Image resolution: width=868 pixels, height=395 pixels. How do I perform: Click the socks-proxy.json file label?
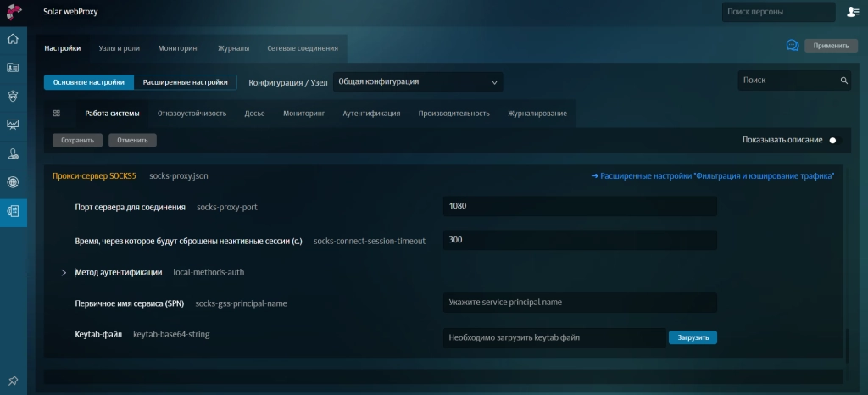click(x=179, y=176)
